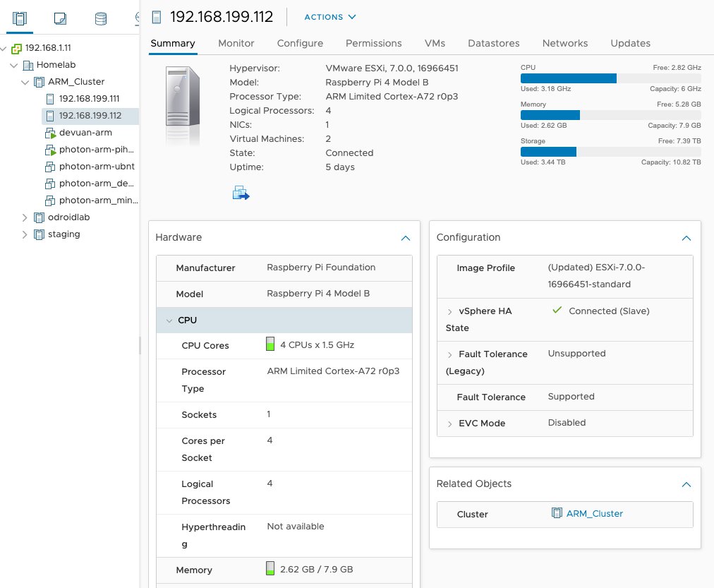Switch to the Updates tab

click(x=630, y=43)
